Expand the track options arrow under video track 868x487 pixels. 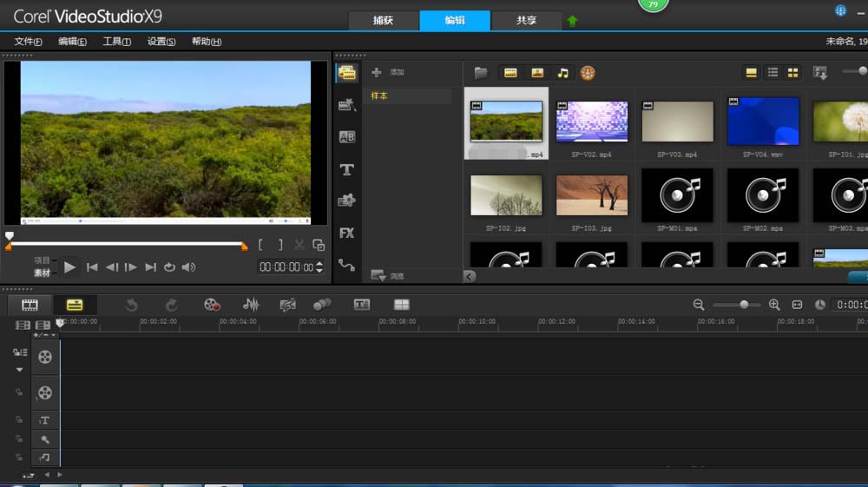[19, 369]
